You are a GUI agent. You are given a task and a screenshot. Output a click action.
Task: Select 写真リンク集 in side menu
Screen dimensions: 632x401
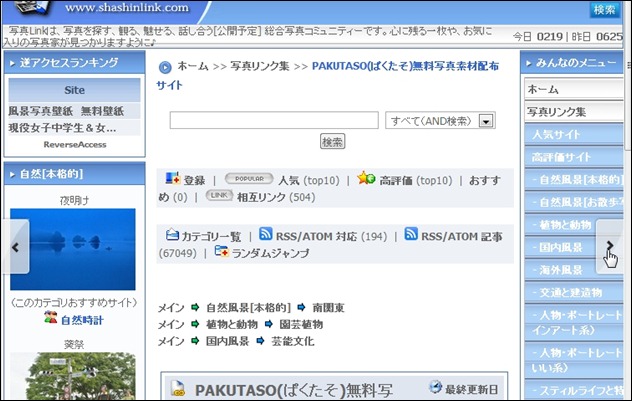574,112
